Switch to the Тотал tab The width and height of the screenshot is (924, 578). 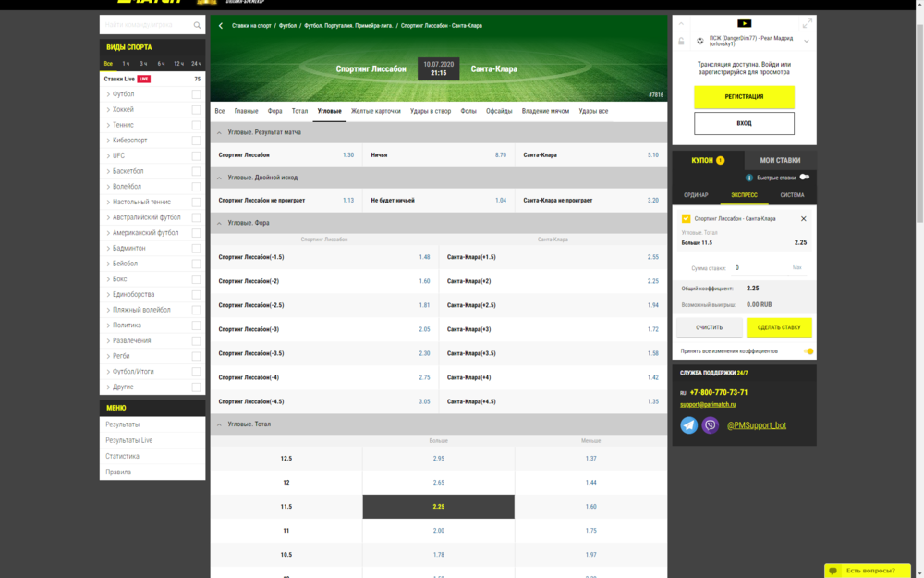[299, 111]
